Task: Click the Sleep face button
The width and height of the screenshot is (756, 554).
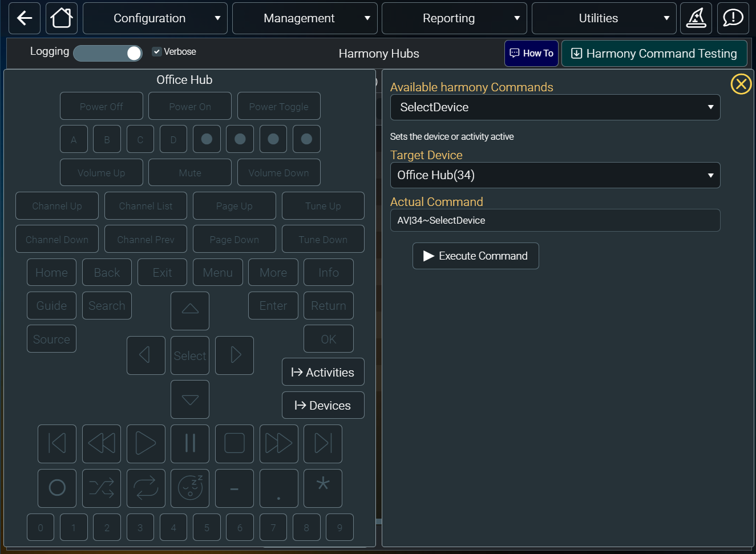Action: pos(190,488)
